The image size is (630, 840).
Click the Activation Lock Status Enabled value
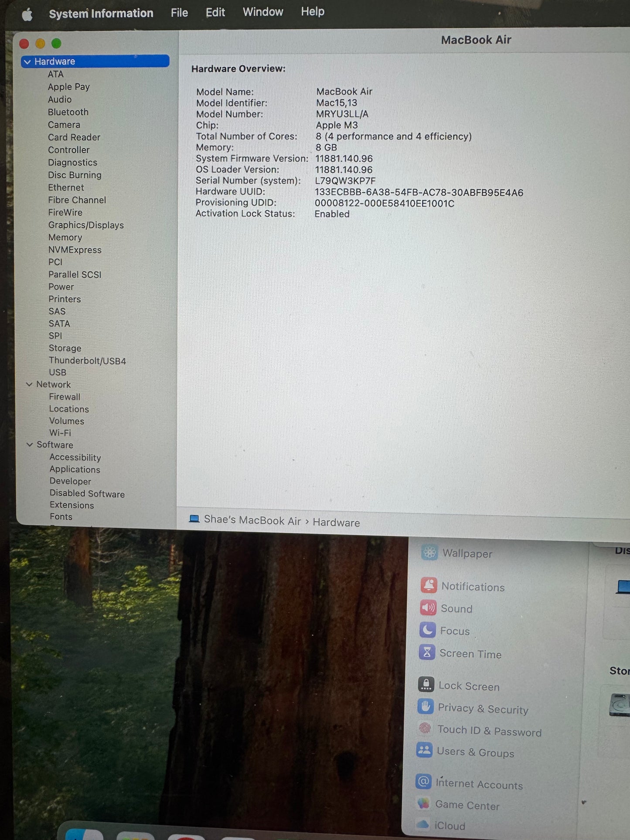click(x=332, y=214)
